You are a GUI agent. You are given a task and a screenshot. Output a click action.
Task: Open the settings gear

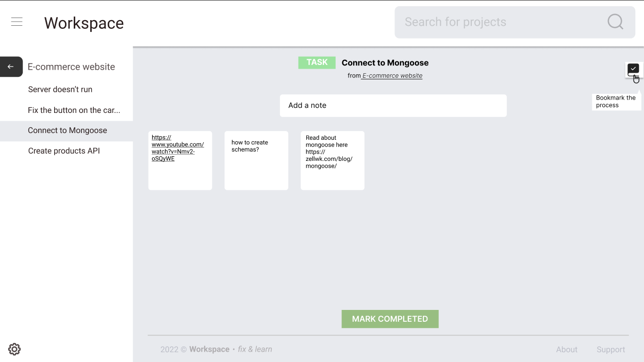click(14, 349)
